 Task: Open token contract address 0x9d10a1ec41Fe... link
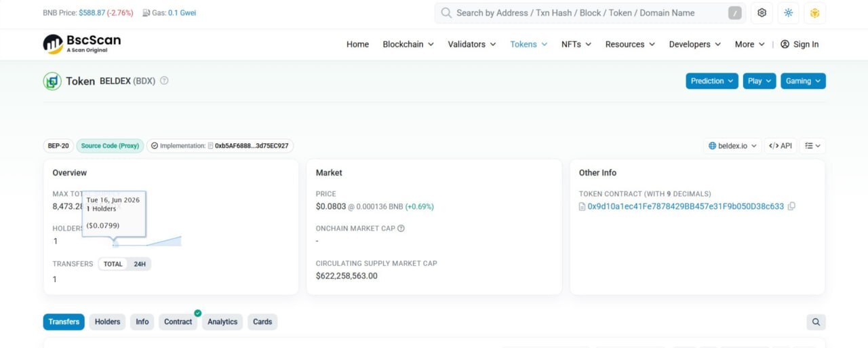(686, 206)
